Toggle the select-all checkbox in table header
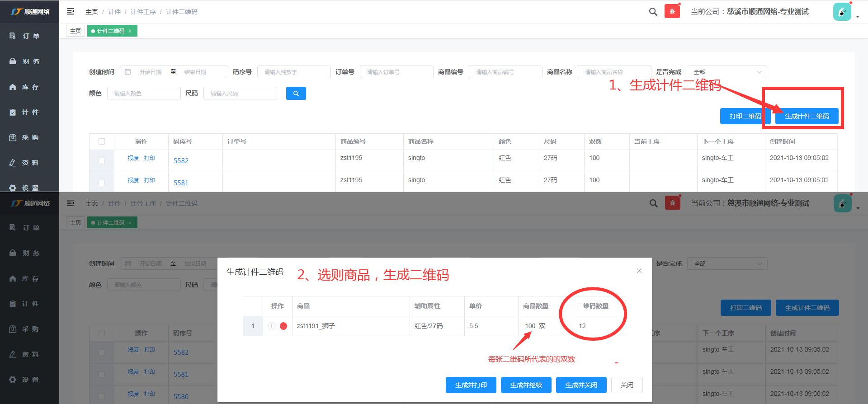 pyautogui.click(x=102, y=141)
